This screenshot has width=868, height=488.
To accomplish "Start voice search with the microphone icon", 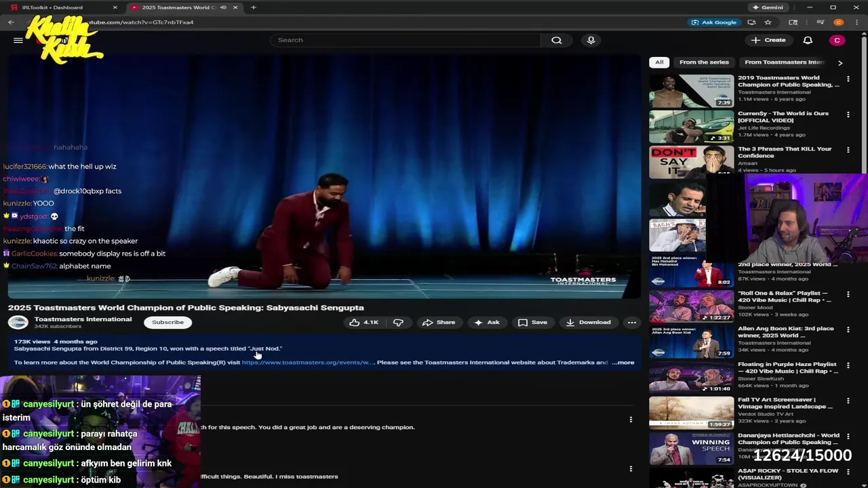I will point(591,40).
